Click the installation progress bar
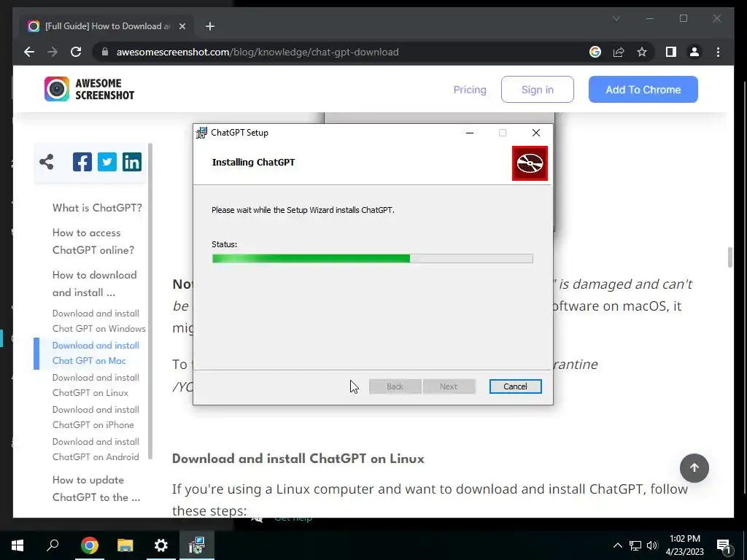 coord(373,259)
